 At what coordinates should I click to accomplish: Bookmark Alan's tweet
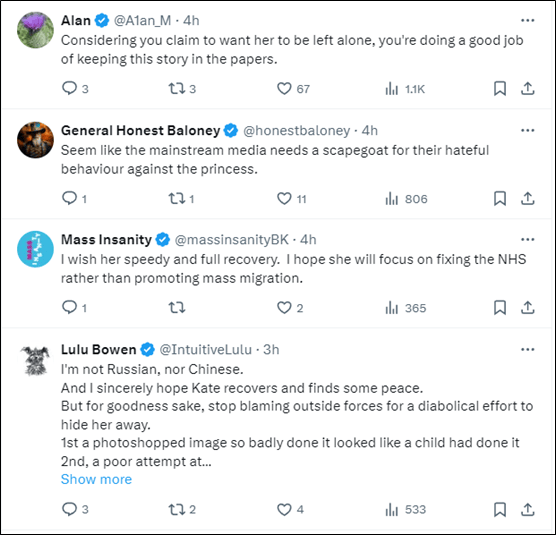[500, 89]
